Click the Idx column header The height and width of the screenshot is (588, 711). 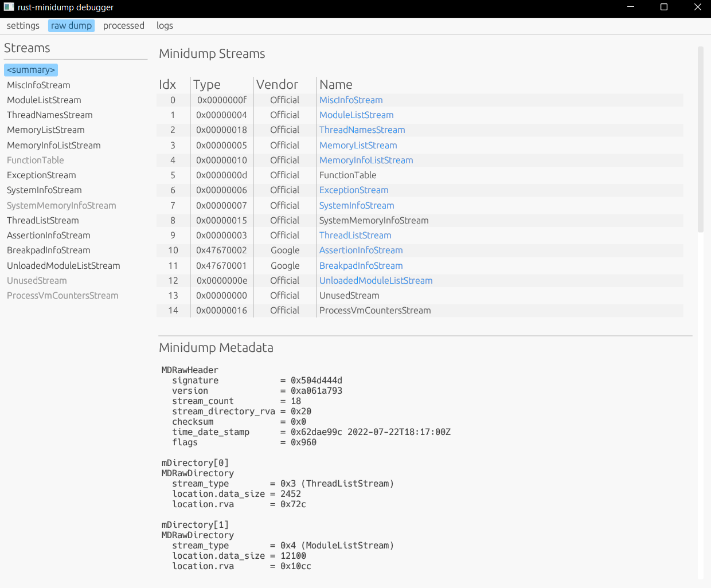tap(167, 84)
